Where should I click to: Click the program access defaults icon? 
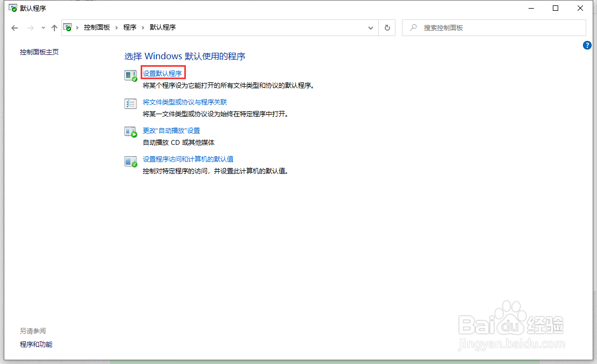coord(131,160)
